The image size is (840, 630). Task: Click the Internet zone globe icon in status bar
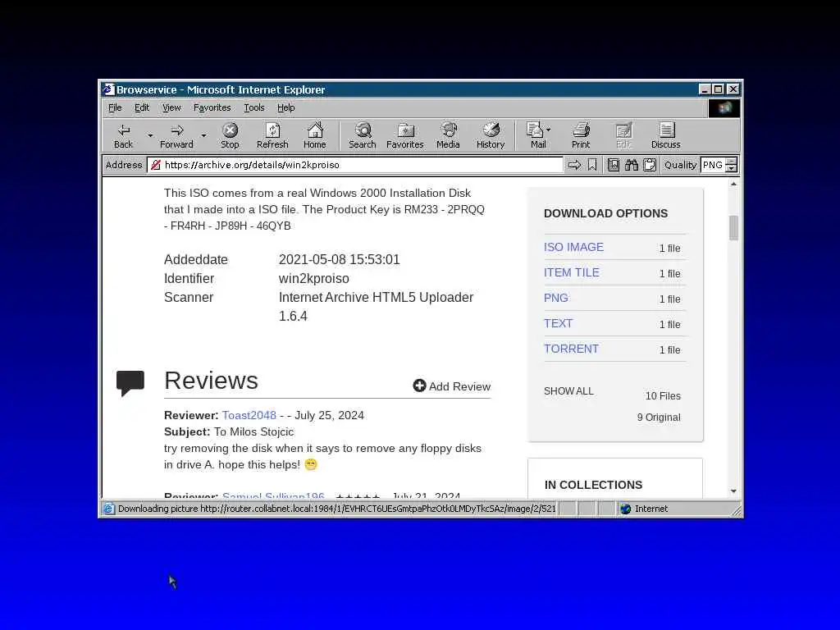pos(625,509)
